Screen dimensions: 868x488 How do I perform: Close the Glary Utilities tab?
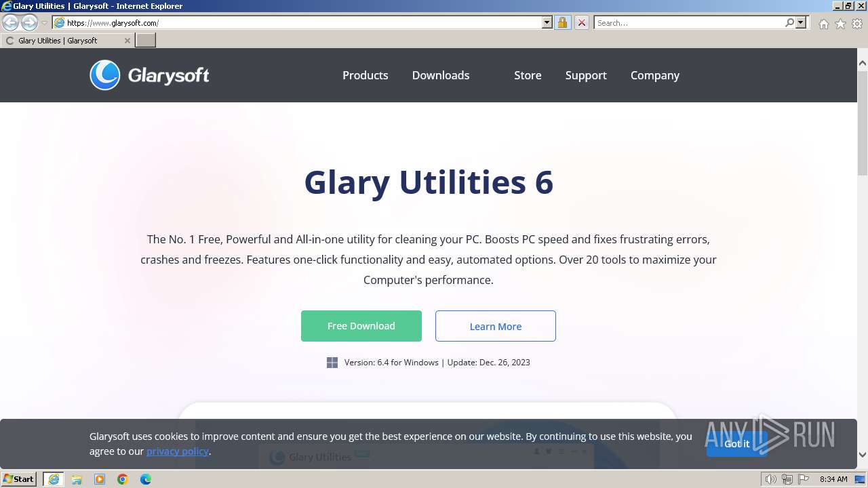point(127,41)
